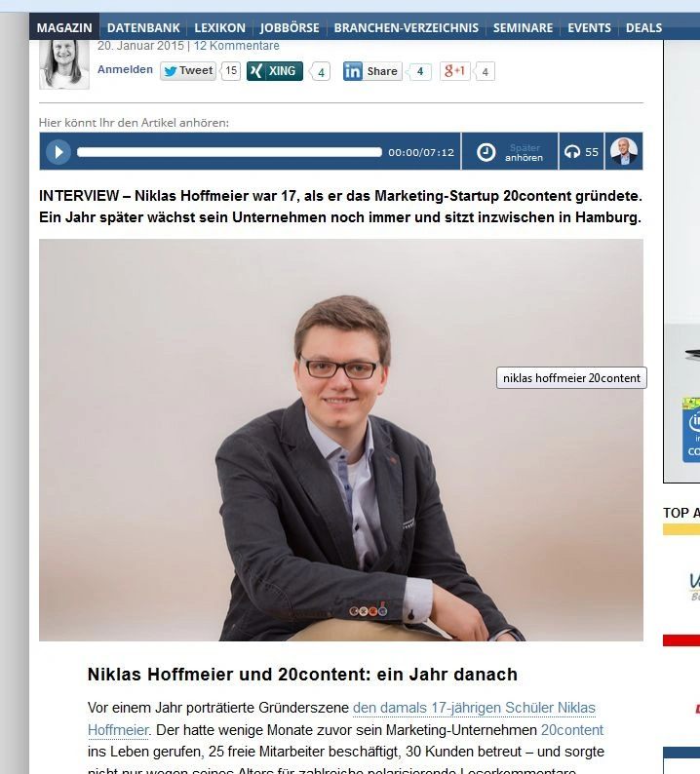
Task: Share article on XING
Action: click(275, 71)
